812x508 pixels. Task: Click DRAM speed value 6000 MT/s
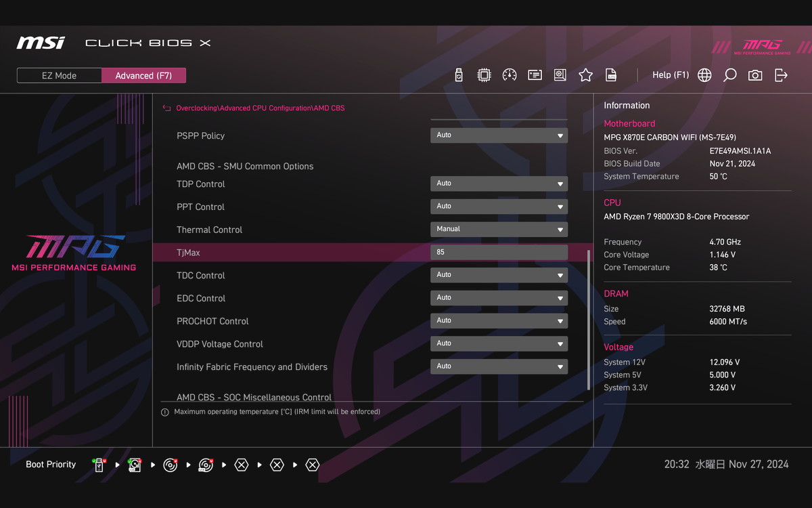[728, 322]
